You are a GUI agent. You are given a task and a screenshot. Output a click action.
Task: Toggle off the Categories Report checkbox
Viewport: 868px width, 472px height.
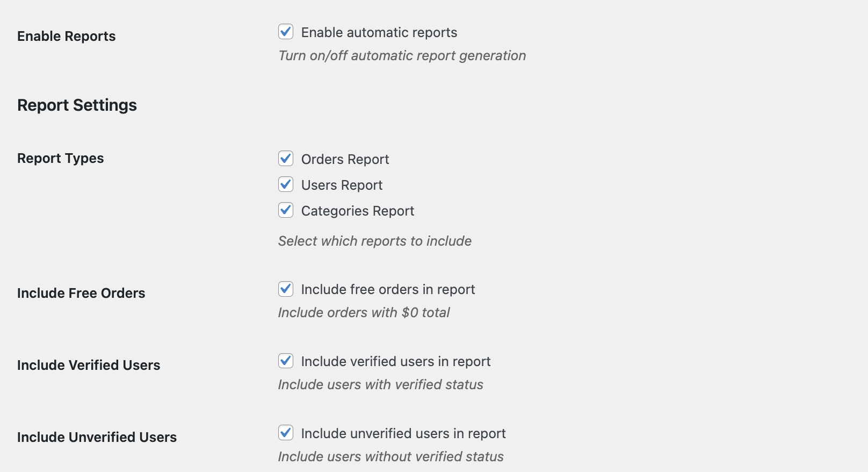286,210
